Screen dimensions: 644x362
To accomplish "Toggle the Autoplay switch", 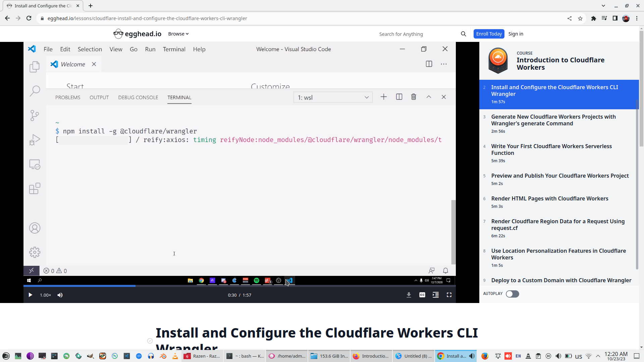I will [x=512, y=294].
